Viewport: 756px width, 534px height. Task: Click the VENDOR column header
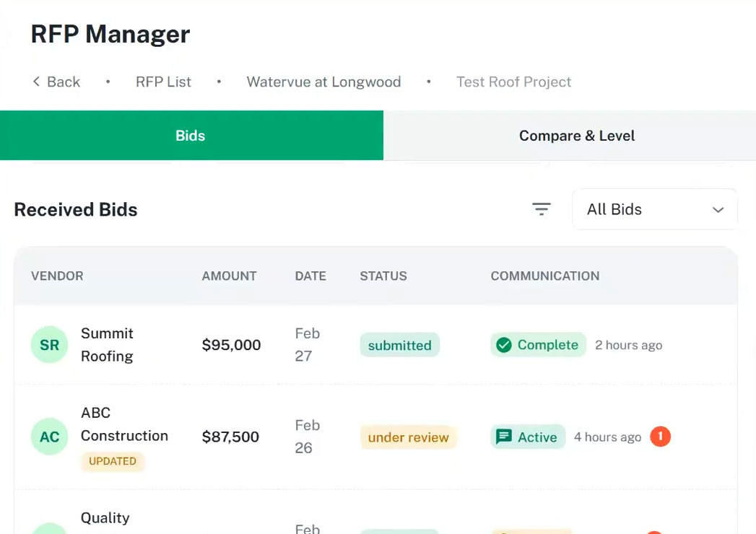click(57, 276)
